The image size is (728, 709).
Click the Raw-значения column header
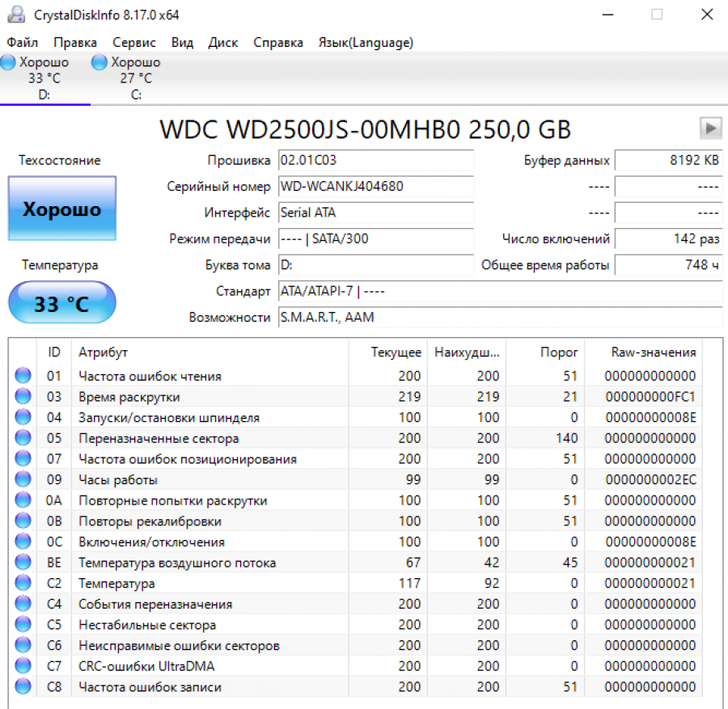tap(653, 352)
